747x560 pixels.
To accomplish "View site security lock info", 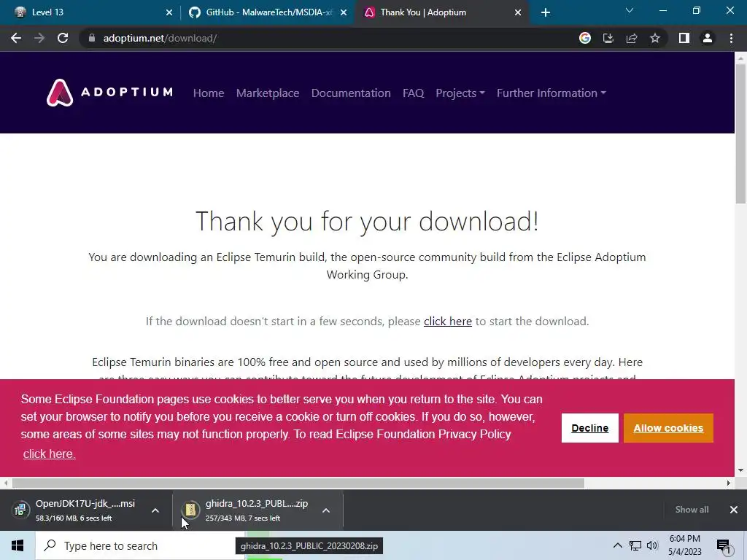I will pyautogui.click(x=92, y=38).
